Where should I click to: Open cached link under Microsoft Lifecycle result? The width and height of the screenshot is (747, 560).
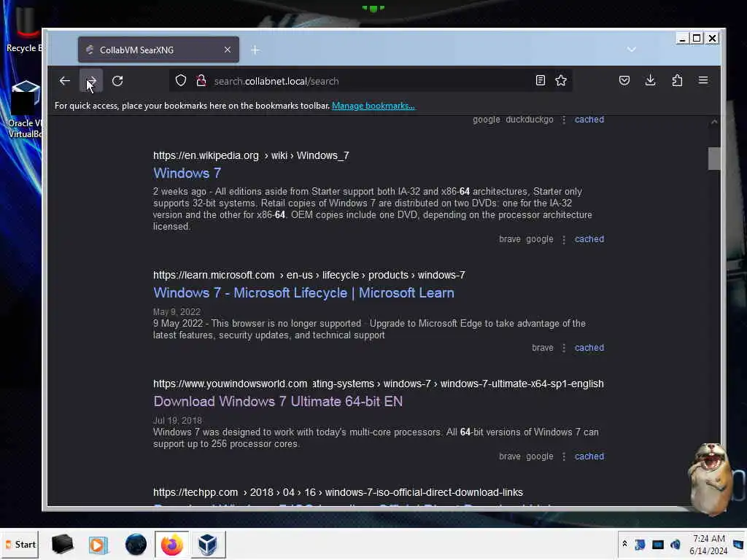click(589, 348)
